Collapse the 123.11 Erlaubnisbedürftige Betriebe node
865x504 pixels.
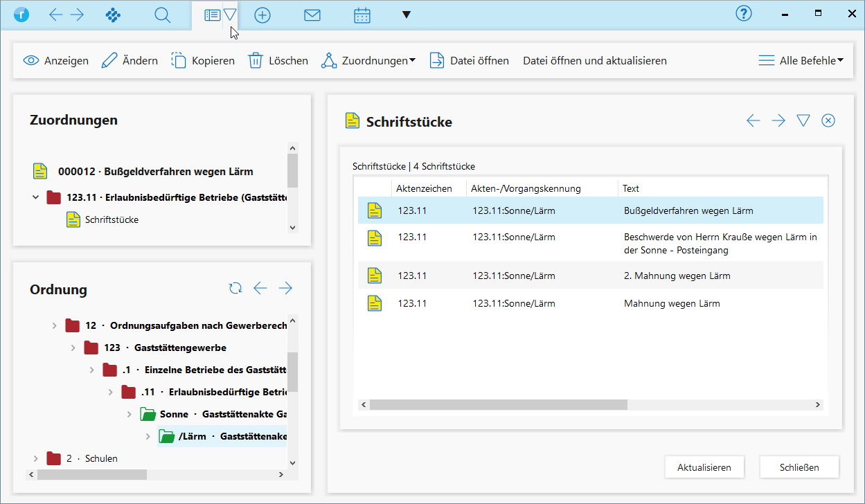[36, 198]
